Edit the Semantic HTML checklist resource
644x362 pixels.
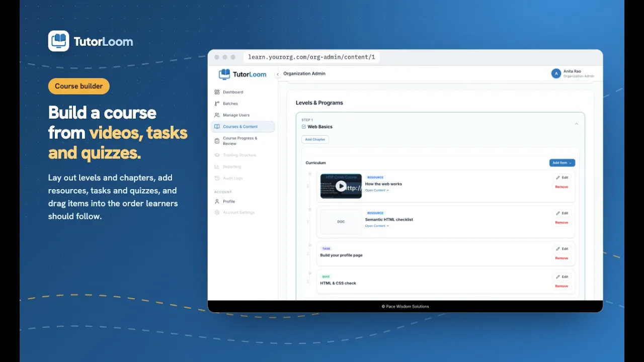pos(562,214)
